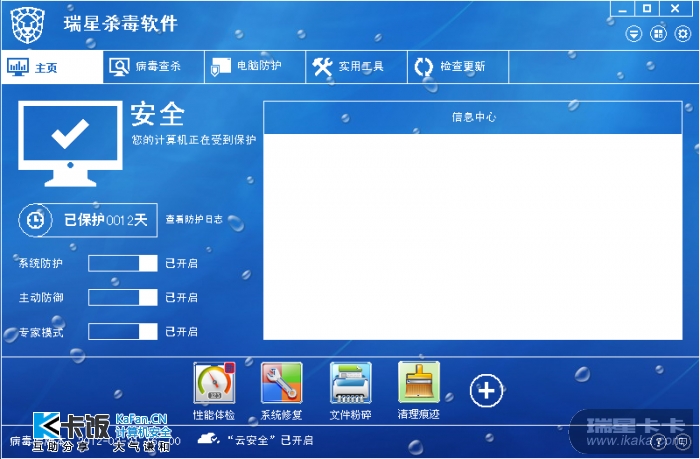Screen dimensions: 700x459
Task: Go to the 实用工具 utilities tab
Action: click(x=356, y=67)
